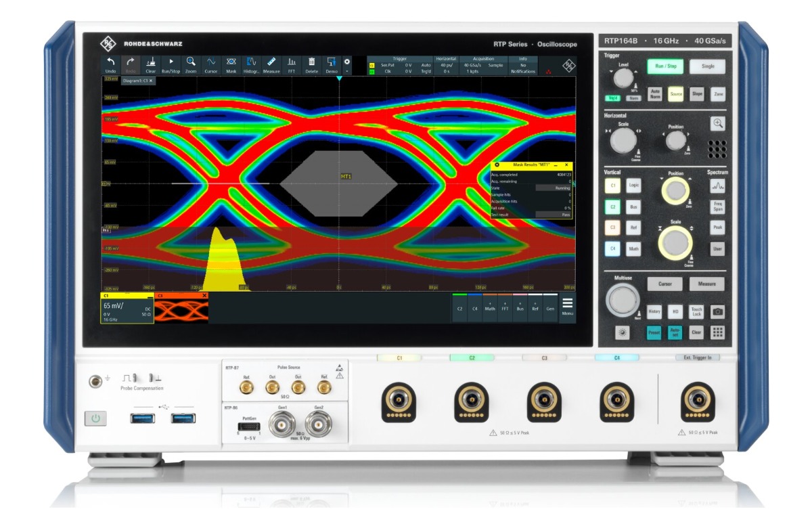Open toolbar settings gear dropdown

tap(347, 64)
